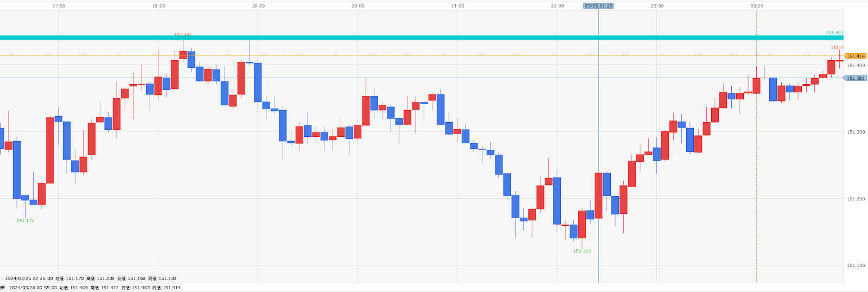This screenshot has width=868, height=292.
Task: Select the 19:00 time axis label
Action: click(x=258, y=6)
